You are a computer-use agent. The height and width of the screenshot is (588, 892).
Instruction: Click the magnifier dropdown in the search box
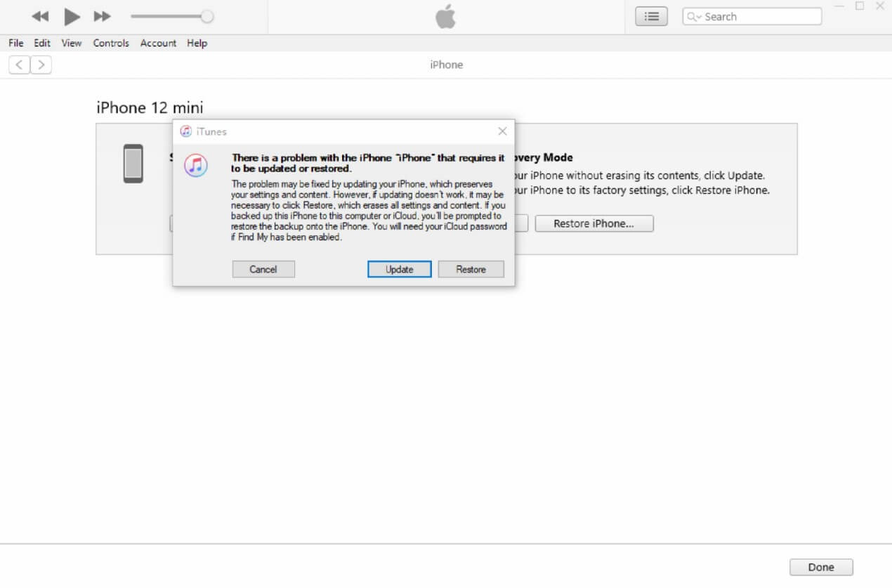(x=693, y=17)
